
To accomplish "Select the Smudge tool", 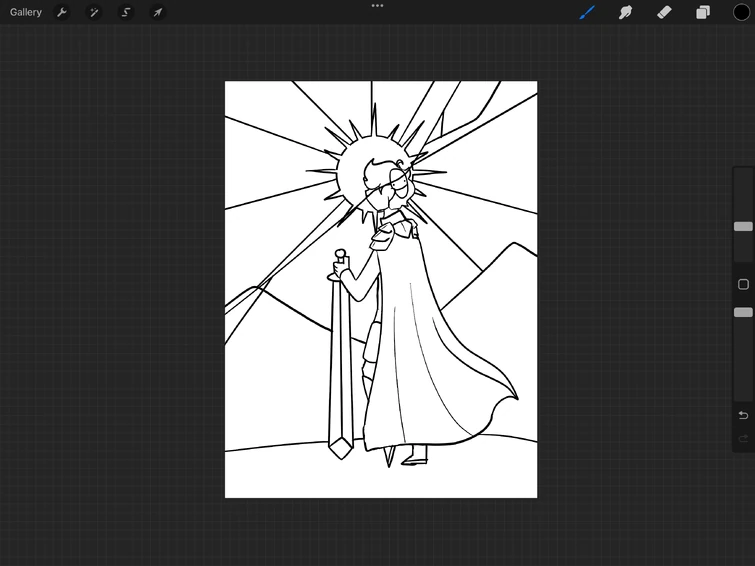I will 625,12.
